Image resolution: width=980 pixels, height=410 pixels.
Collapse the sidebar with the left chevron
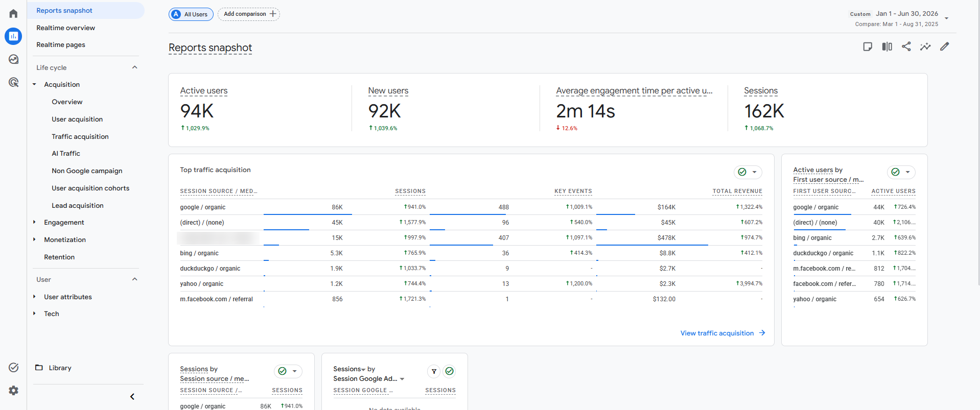coord(132,397)
